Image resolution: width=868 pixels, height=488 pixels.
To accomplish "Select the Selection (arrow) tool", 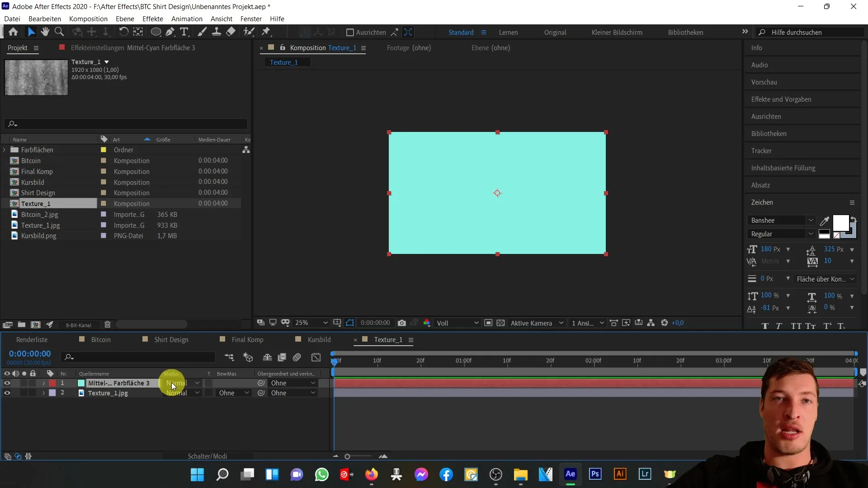I will click(x=31, y=32).
